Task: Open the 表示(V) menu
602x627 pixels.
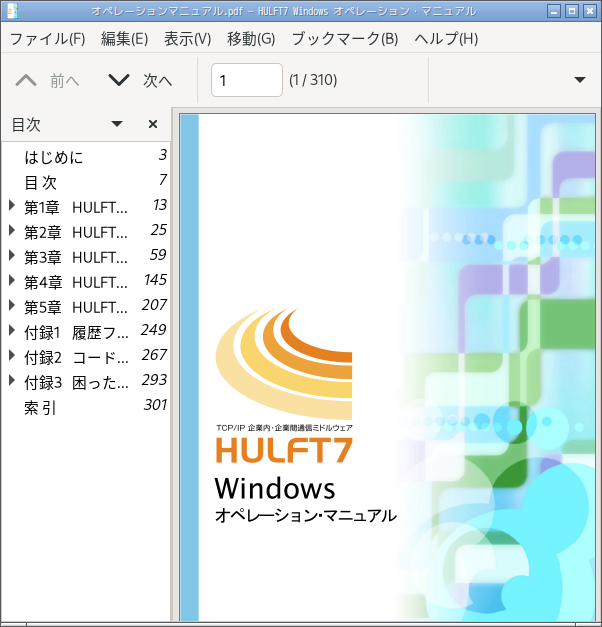Action: (x=188, y=39)
